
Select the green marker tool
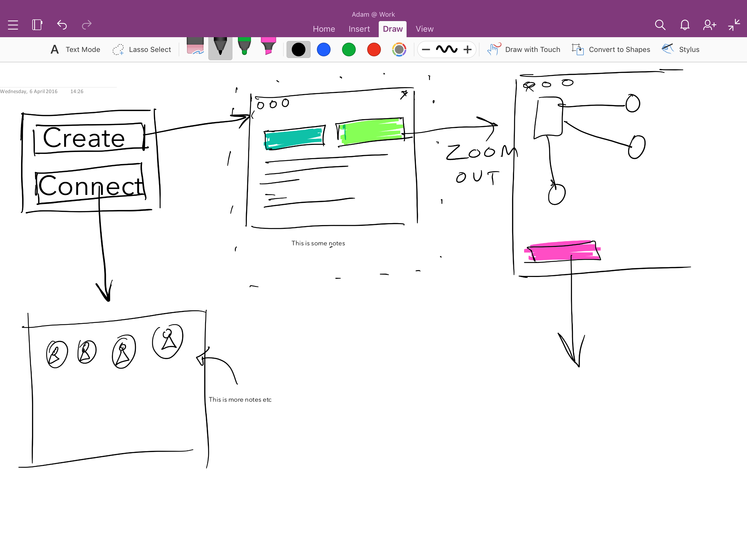[244, 46]
